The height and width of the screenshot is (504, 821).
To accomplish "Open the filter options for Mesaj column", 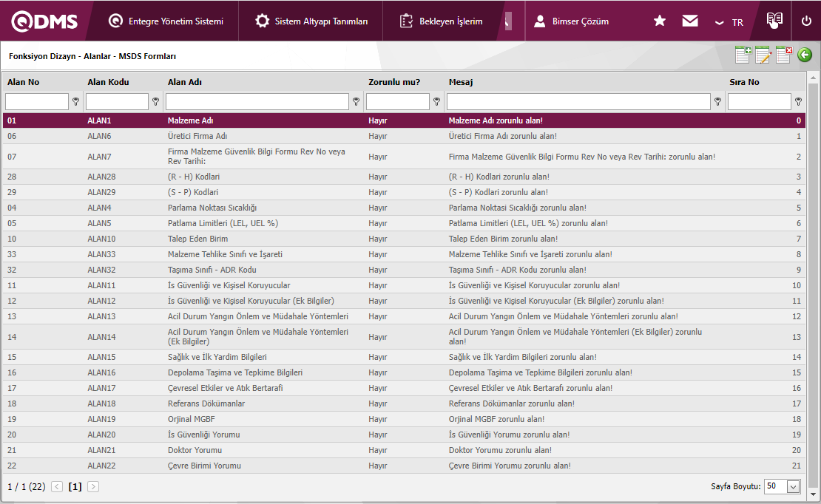I will click(717, 102).
